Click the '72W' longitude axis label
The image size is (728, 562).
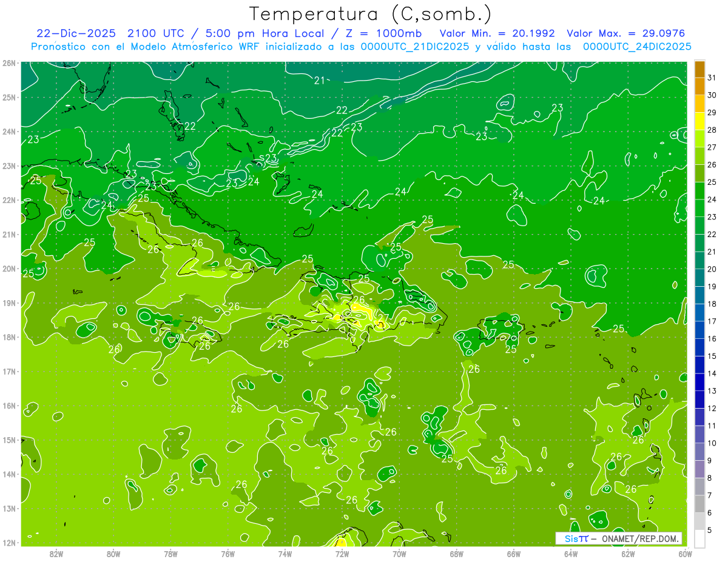click(x=342, y=554)
